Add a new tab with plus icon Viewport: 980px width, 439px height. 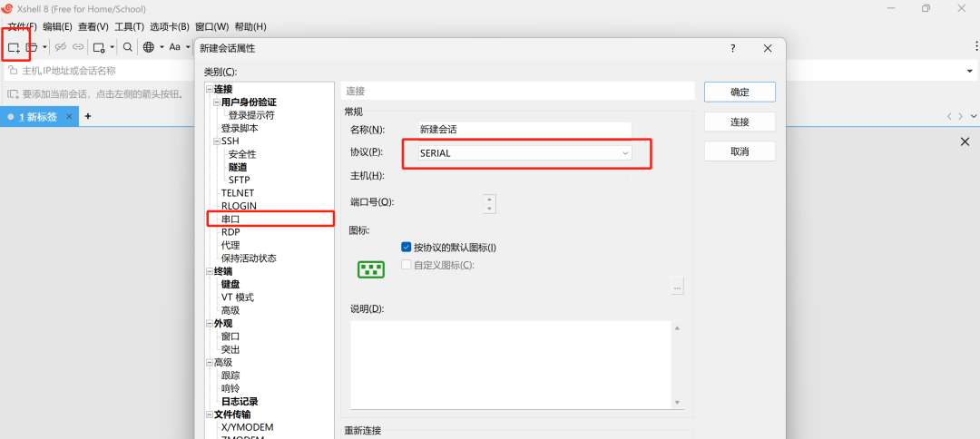(88, 116)
